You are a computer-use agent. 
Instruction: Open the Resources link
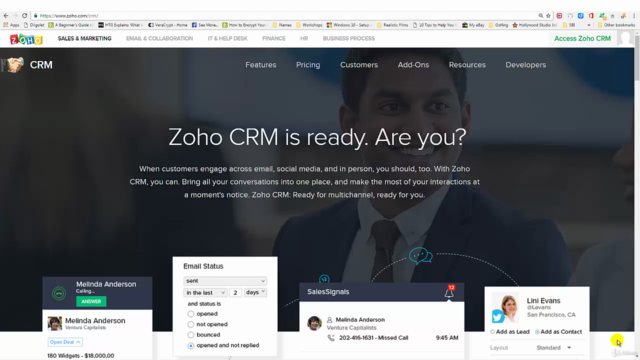tap(467, 65)
